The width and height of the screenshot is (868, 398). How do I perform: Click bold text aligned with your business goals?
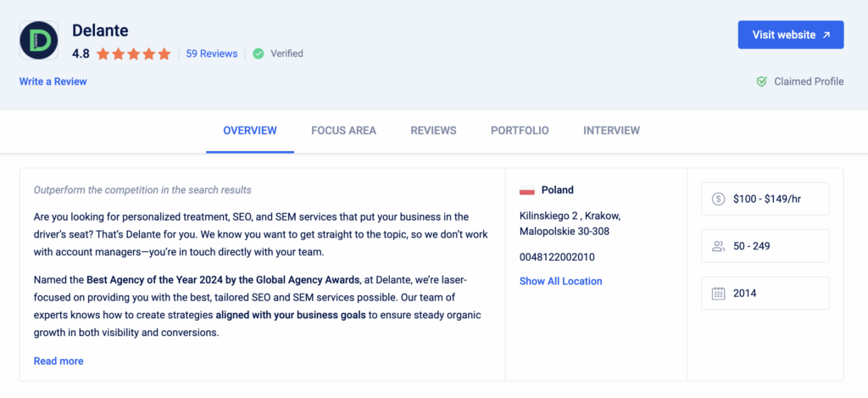click(x=291, y=316)
